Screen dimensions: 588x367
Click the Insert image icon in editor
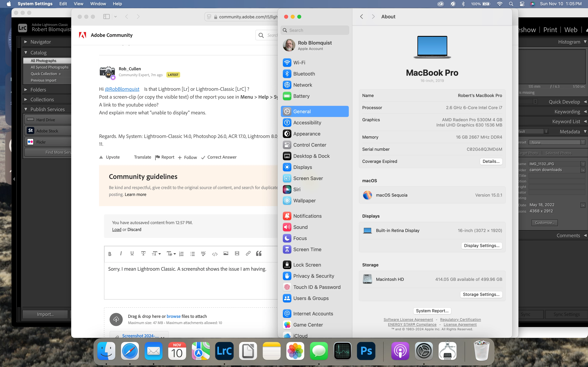coord(226,253)
